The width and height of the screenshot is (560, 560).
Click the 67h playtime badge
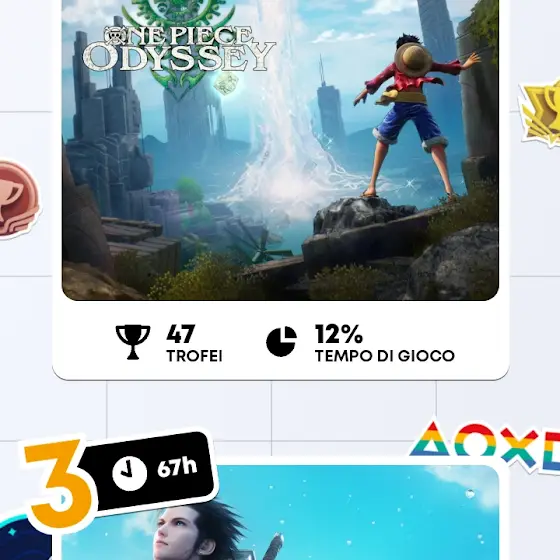(149, 473)
